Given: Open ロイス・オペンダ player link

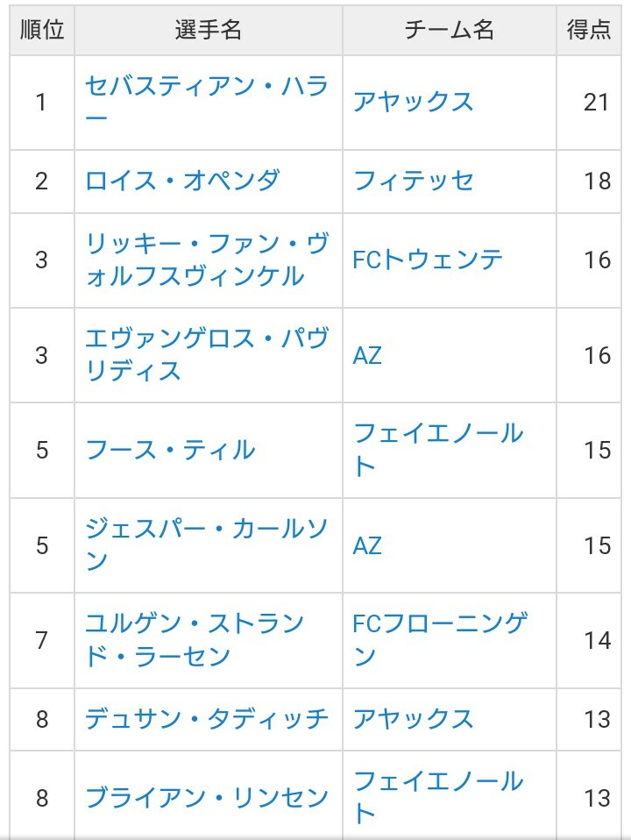Looking at the screenshot, I should (x=182, y=181).
